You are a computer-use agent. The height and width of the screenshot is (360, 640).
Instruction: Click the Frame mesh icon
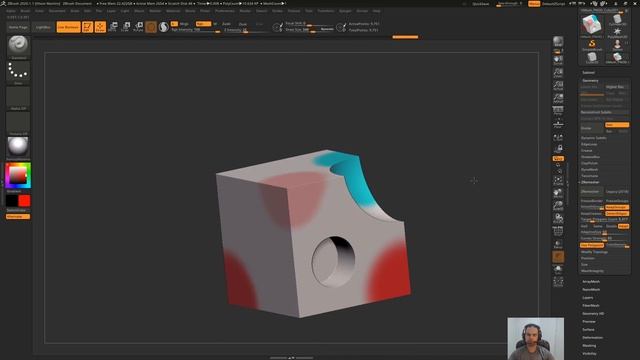[558, 180]
